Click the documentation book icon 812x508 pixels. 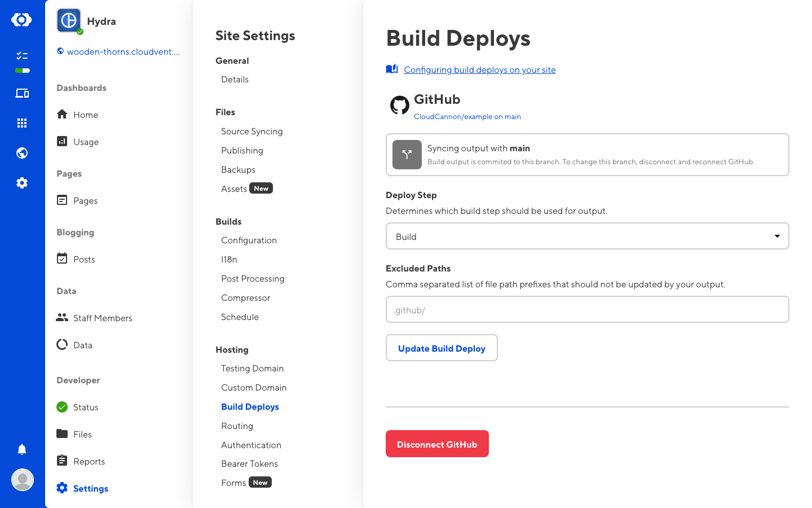coord(392,69)
